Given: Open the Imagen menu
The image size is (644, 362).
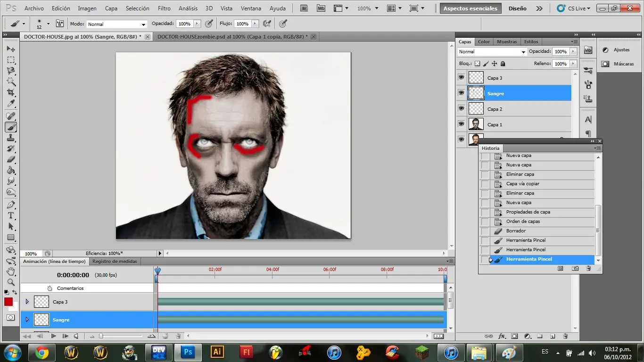Looking at the screenshot, I should click(87, 8).
